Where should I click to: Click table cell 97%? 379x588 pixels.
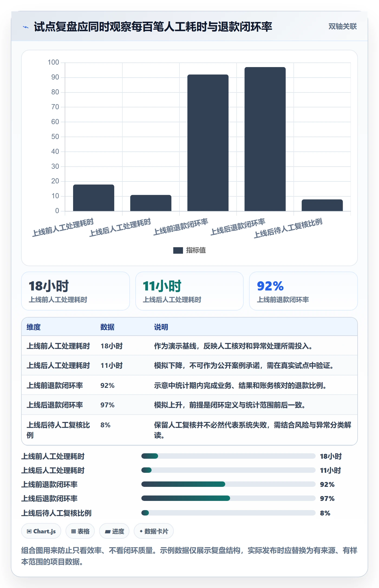pos(107,405)
